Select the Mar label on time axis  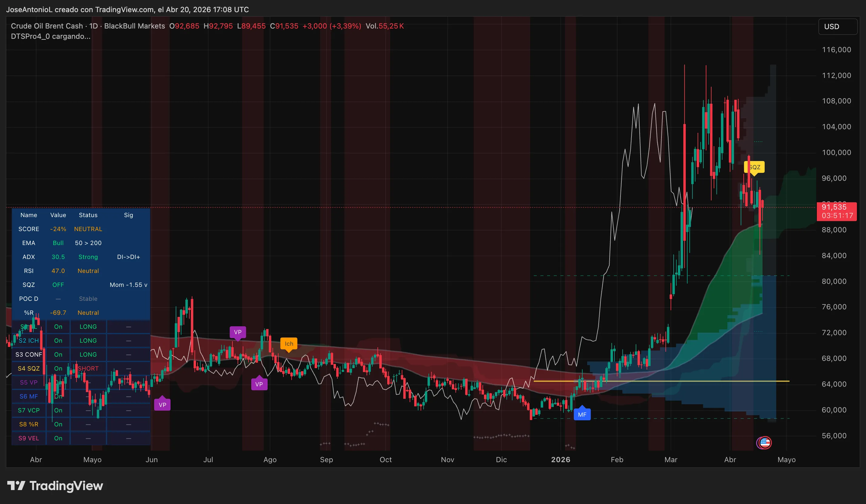pyautogui.click(x=671, y=460)
